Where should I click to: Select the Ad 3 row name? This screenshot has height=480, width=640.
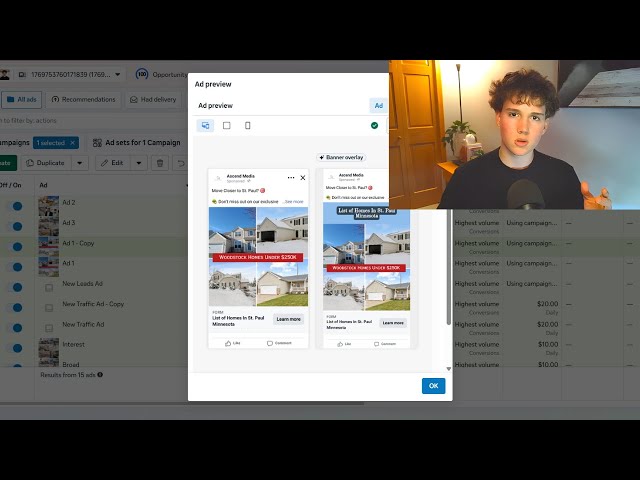(69, 223)
